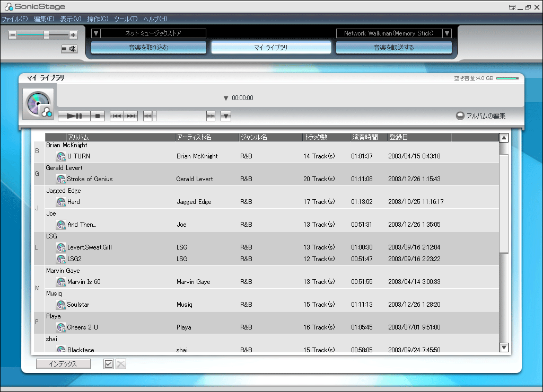Click the Soulstar album icon

pos(61,305)
